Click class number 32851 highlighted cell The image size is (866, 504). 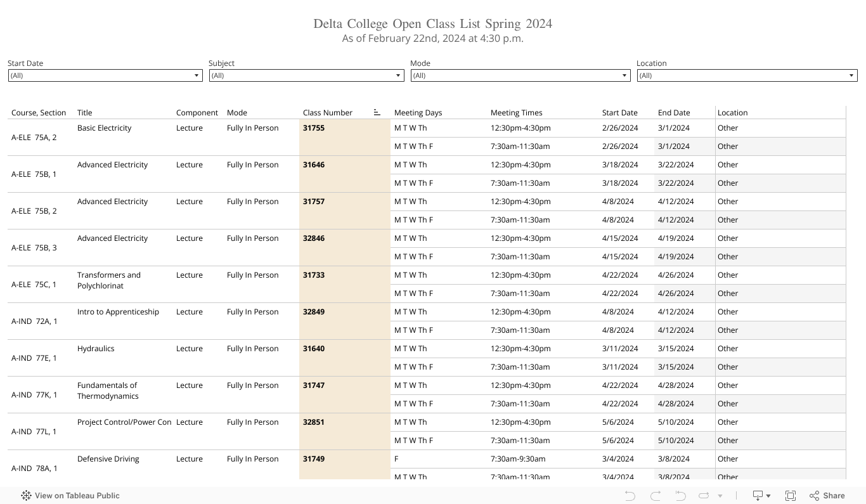[314, 422]
